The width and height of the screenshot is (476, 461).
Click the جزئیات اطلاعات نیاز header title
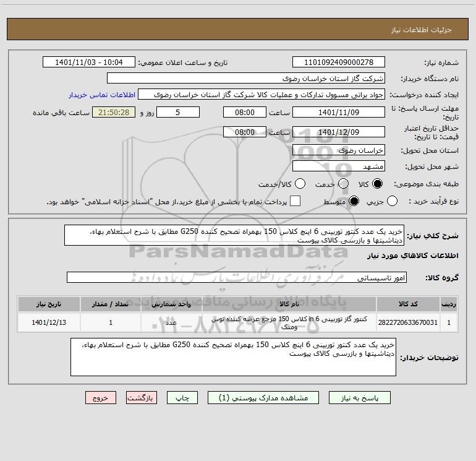tap(421, 30)
